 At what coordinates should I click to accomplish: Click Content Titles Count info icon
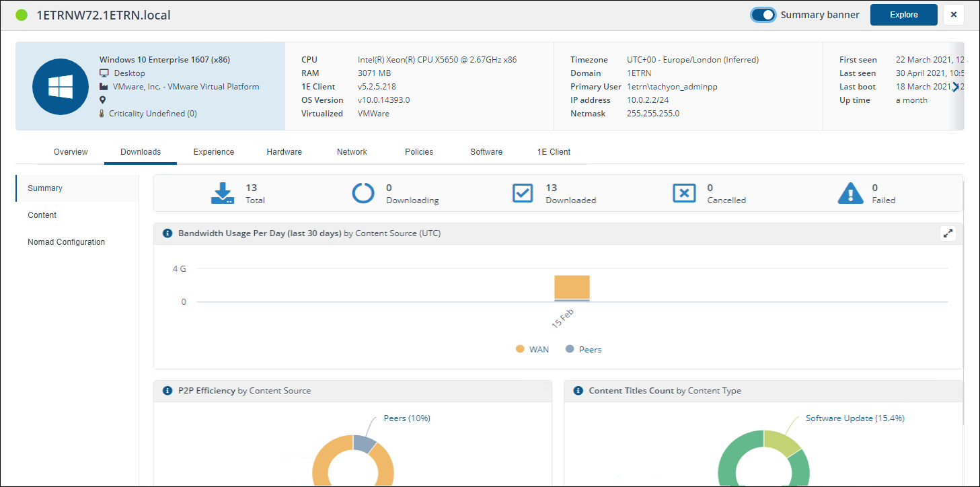pos(578,390)
